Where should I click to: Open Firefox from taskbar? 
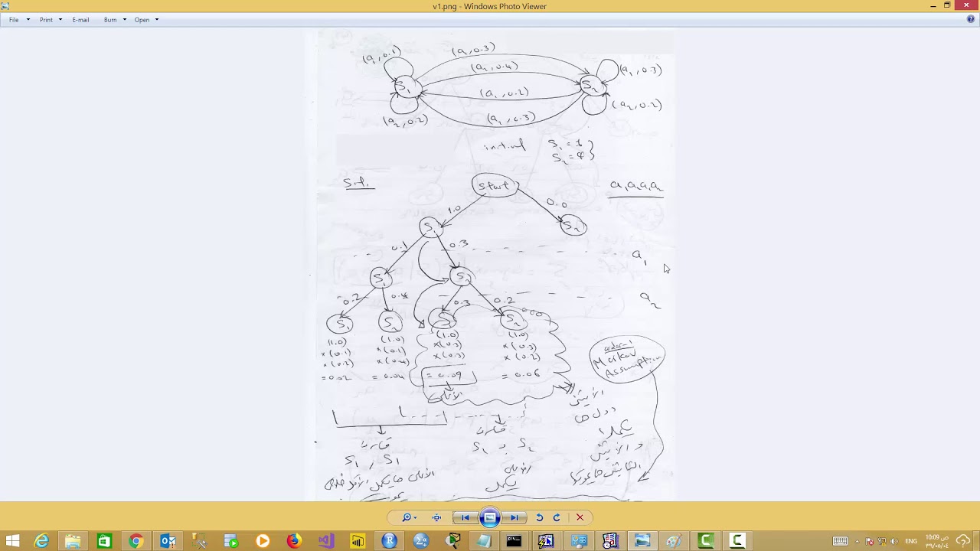tap(294, 541)
